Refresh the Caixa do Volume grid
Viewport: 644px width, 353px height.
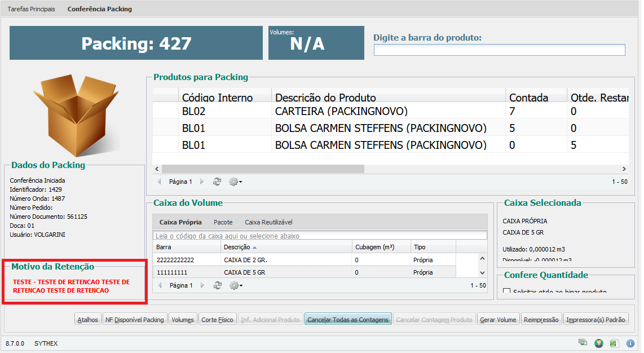[218, 285]
